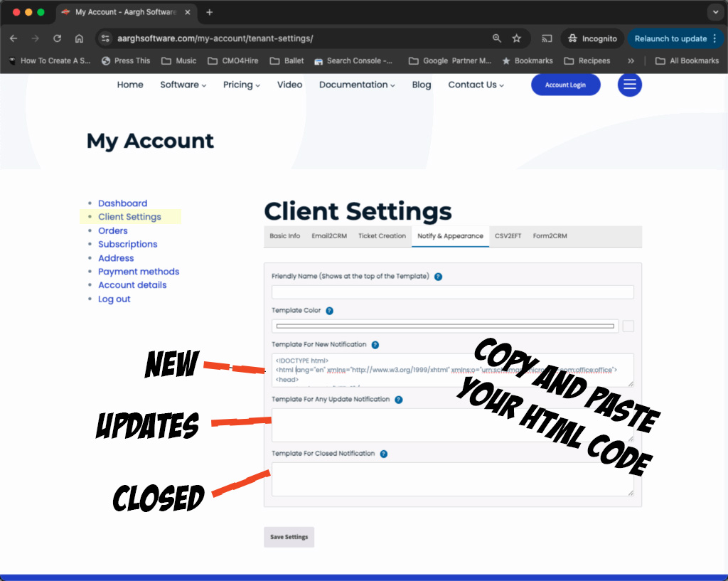Image resolution: width=728 pixels, height=581 pixels.
Task: Click the Template Color swatch box
Action: click(x=628, y=326)
